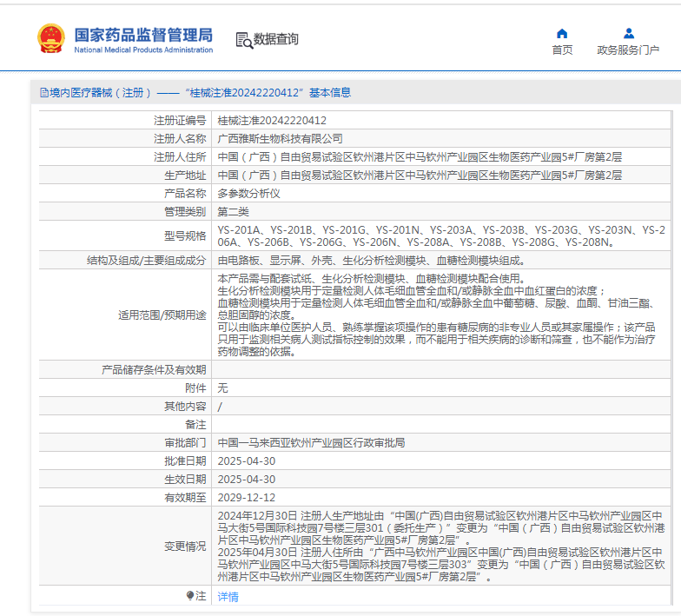Image resolution: width=681 pixels, height=616 pixels.
Task: Click the 其他内容 slash value
Action: coord(220,407)
